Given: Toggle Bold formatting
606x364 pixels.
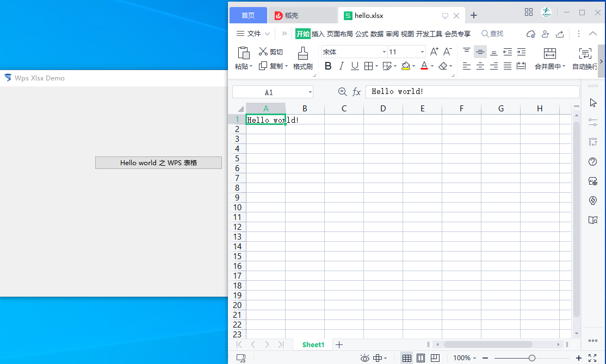Looking at the screenshot, I should [328, 66].
